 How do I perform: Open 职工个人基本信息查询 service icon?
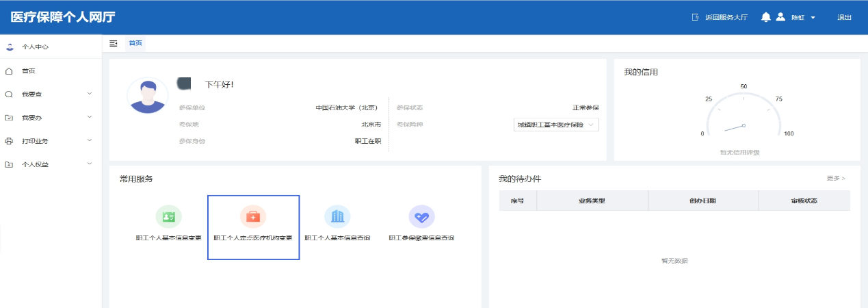click(x=337, y=217)
